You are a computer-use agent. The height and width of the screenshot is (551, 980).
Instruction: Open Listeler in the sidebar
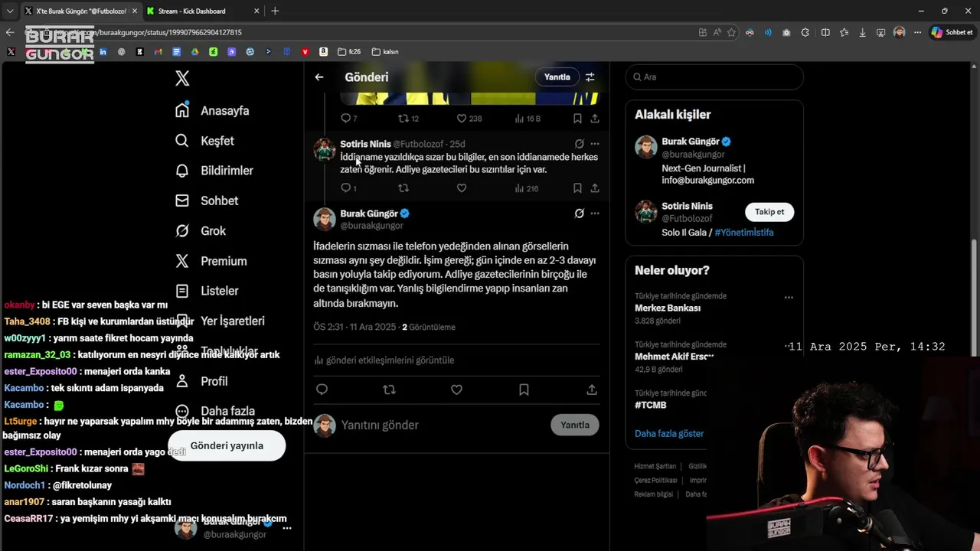coord(207,291)
